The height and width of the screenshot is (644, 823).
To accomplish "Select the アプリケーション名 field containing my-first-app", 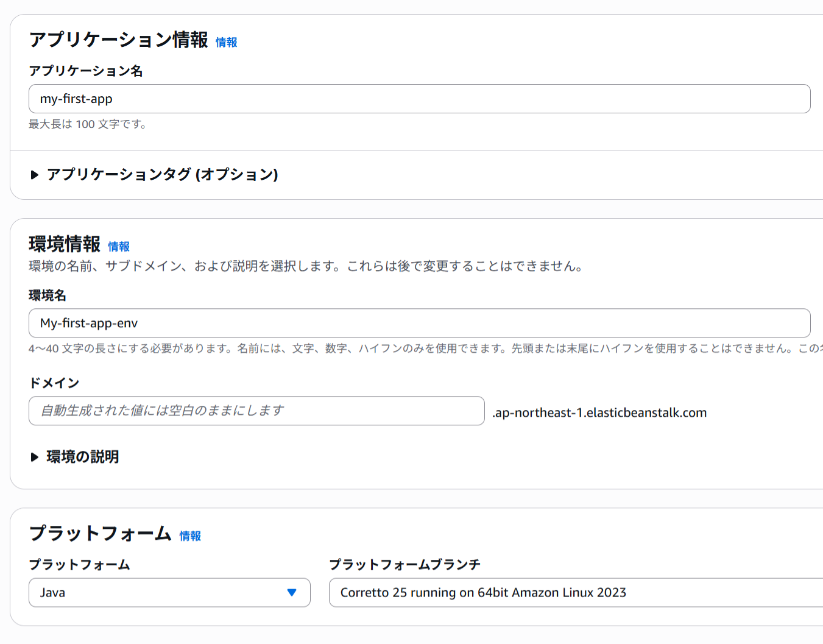I will 419,98.
